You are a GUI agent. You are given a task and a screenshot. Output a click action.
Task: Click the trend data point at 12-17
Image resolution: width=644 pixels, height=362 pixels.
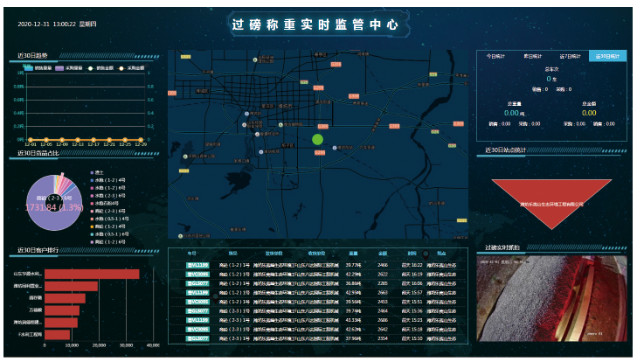click(x=93, y=140)
